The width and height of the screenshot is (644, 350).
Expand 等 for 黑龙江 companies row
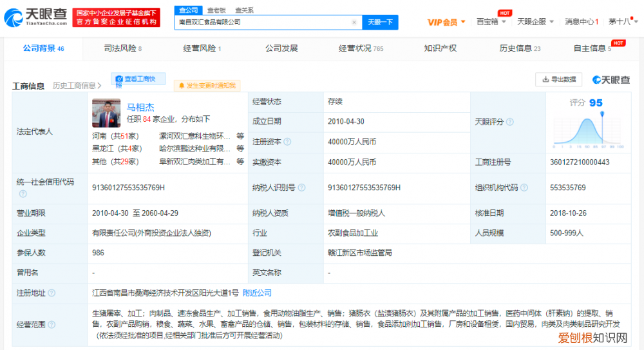click(x=240, y=148)
